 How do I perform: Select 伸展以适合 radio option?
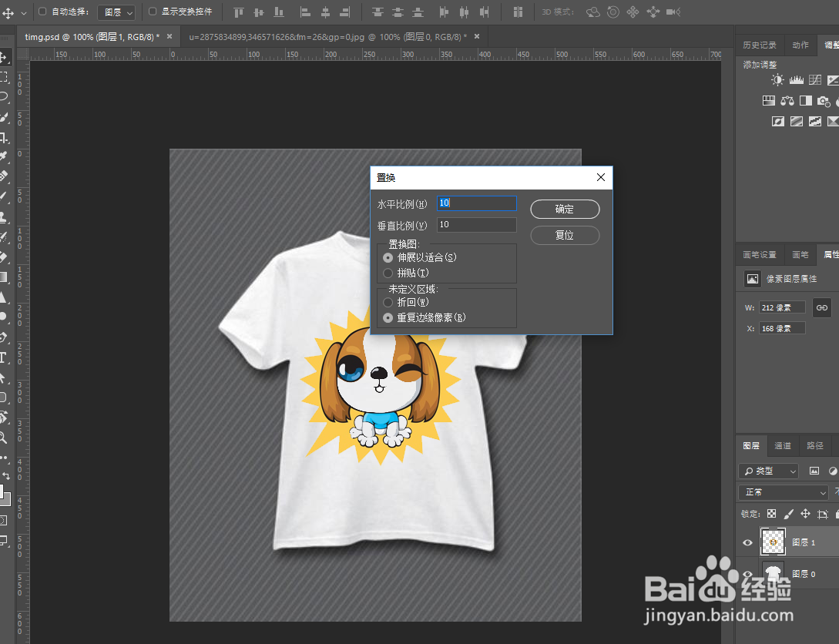(388, 258)
